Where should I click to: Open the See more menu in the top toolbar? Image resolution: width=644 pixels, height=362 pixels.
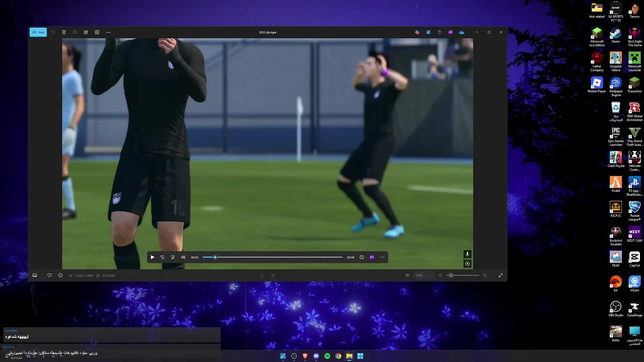coord(108,32)
